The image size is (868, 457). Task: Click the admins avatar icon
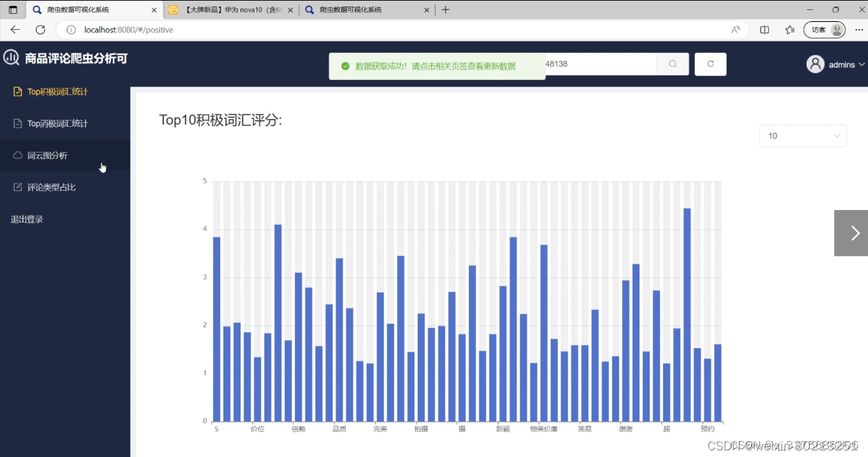pos(815,64)
